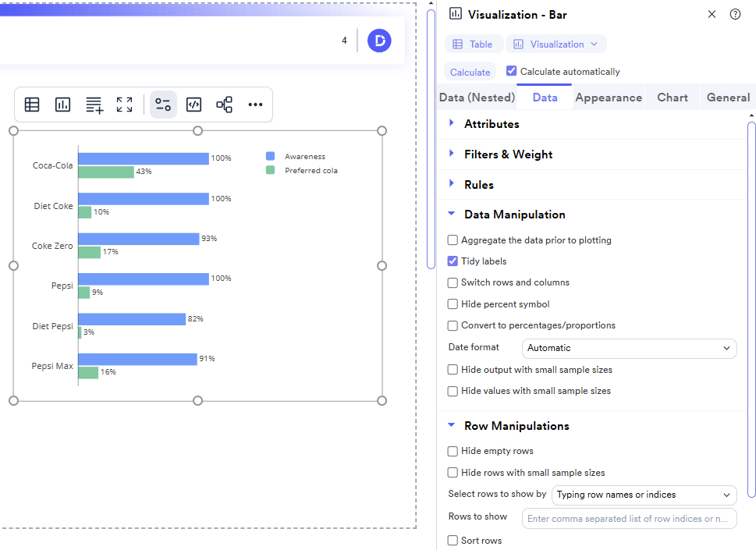The height and width of the screenshot is (550, 756).
Task: Enable Aggregate the data prior to plotting
Action: point(453,240)
